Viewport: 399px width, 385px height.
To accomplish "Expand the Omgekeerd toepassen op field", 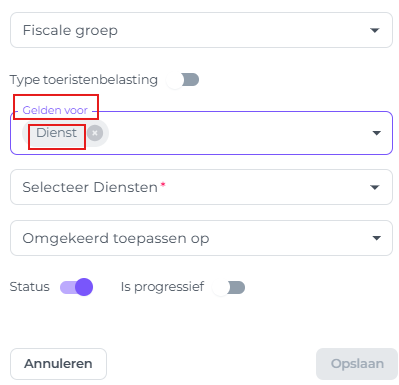I will (x=201, y=238).
